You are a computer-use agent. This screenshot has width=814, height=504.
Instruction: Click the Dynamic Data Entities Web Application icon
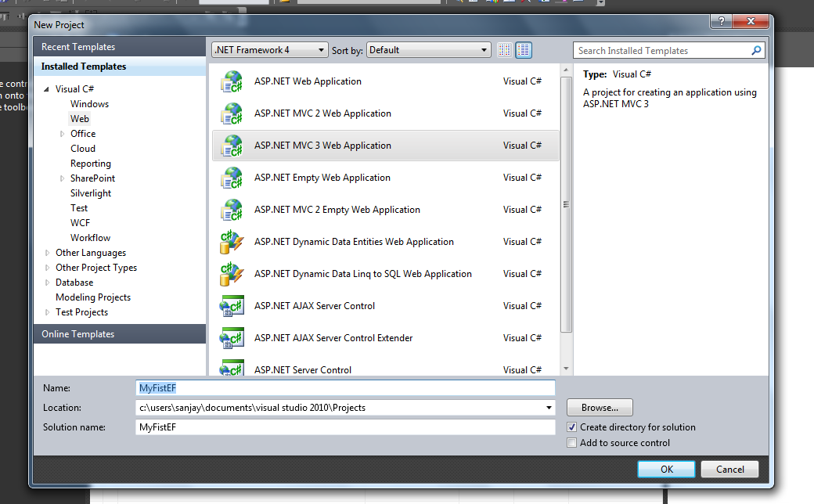(232, 243)
